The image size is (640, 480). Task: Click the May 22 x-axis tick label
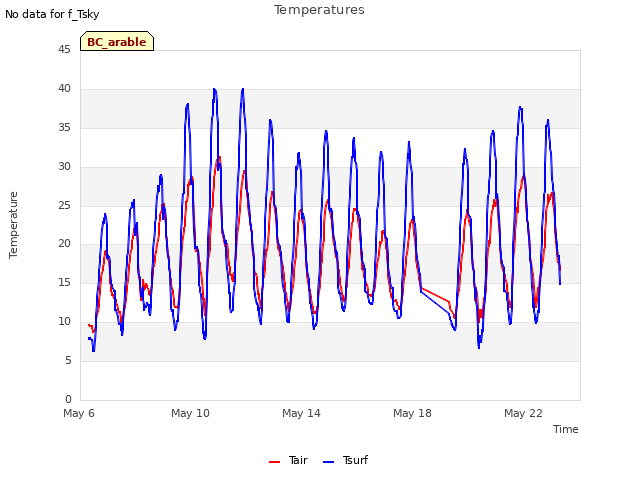click(523, 413)
